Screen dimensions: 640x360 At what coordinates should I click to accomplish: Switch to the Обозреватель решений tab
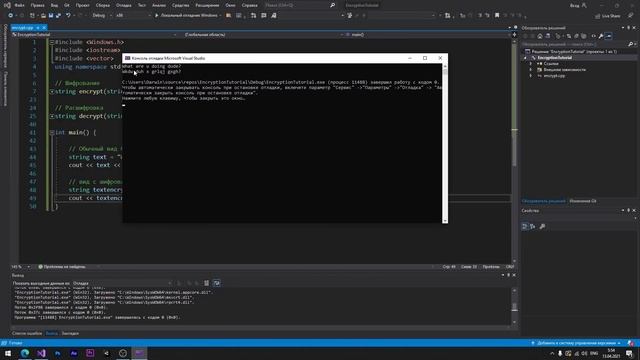(x=543, y=201)
